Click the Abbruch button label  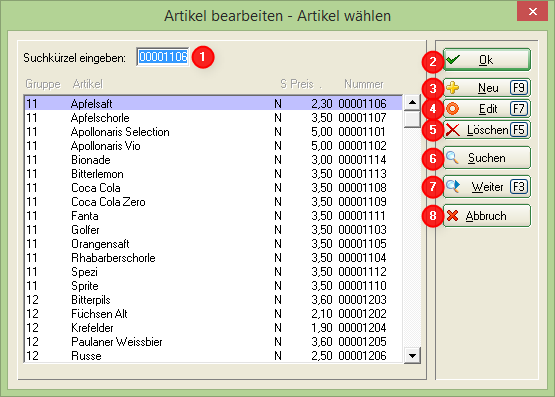[x=486, y=215]
